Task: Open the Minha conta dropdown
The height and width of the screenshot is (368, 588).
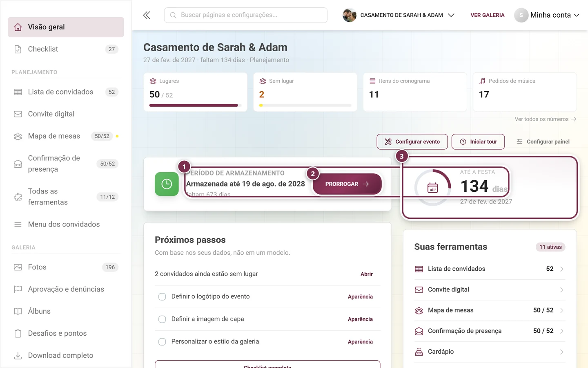Action: click(547, 15)
